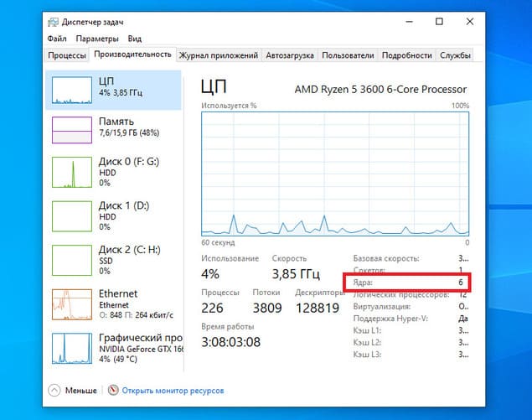Click the Процессы count 226
This screenshot has width=532, height=420.
(x=212, y=308)
